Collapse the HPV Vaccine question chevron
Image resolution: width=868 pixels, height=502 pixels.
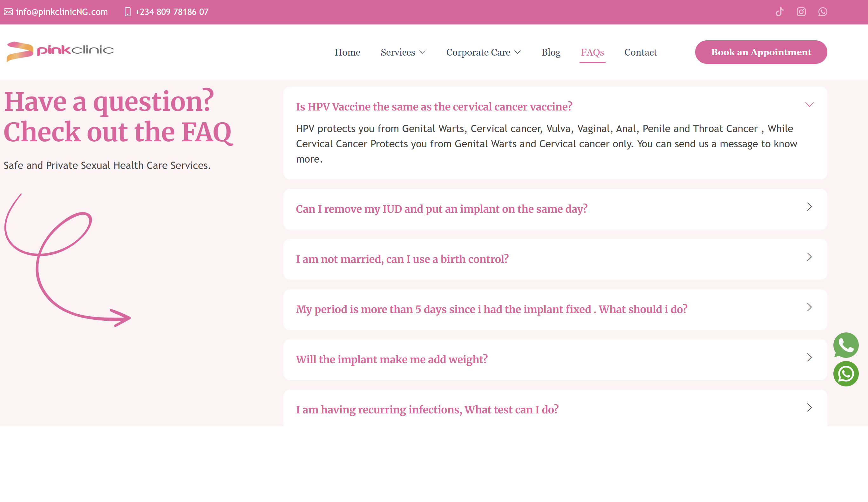tap(809, 105)
